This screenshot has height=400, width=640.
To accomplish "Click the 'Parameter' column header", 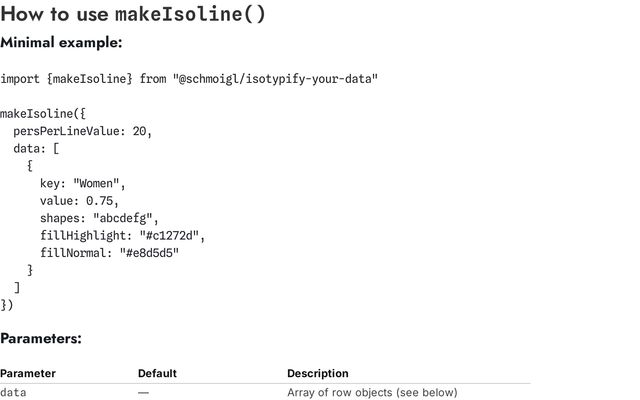I will [28, 373].
